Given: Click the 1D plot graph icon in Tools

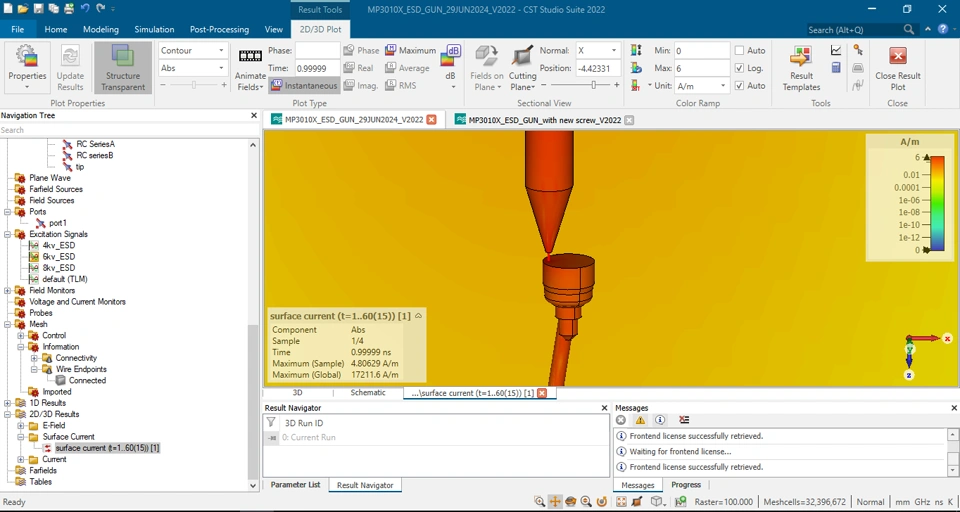Looking at the screenshot, I should click(836, 50).
